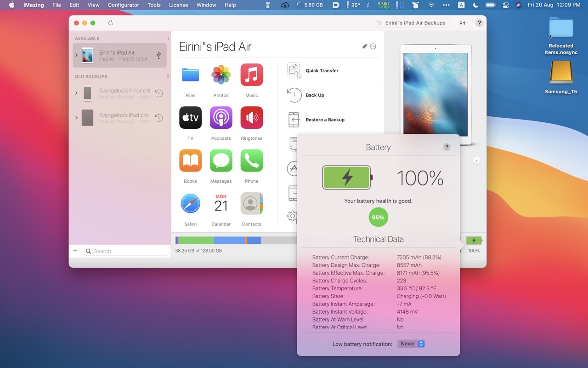Click Battery Temperature value 33.5 °C

point(416,288)
